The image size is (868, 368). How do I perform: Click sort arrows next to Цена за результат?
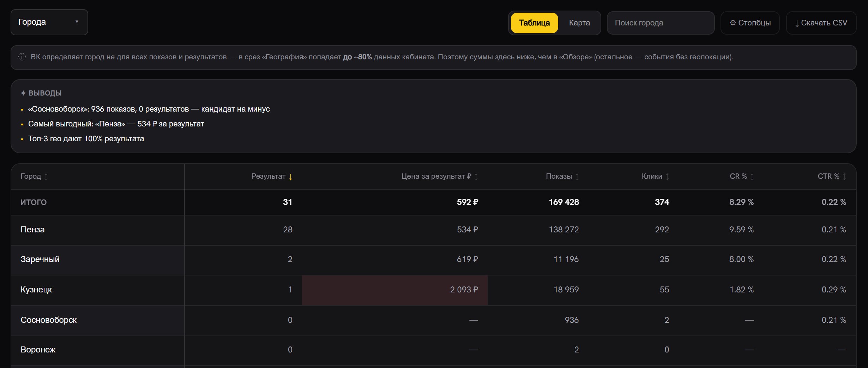476,177
